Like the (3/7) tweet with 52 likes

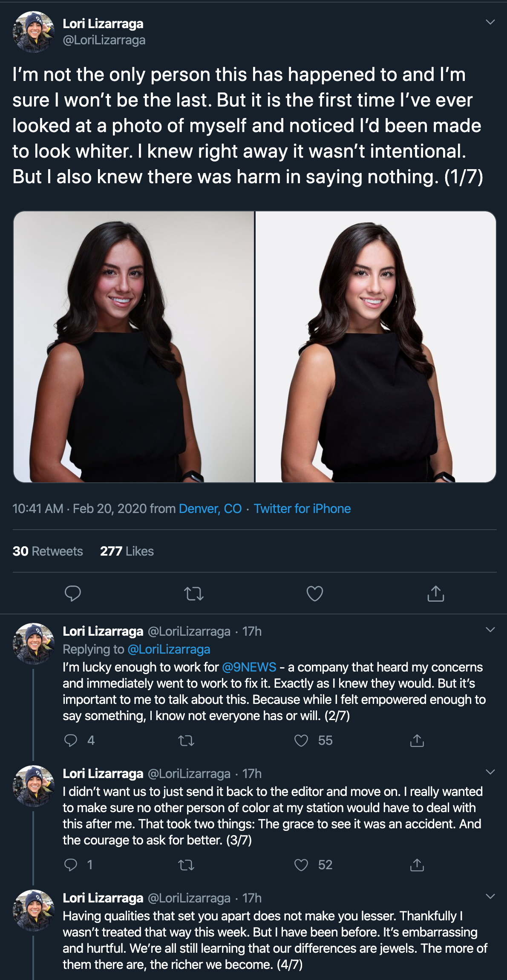301,865
